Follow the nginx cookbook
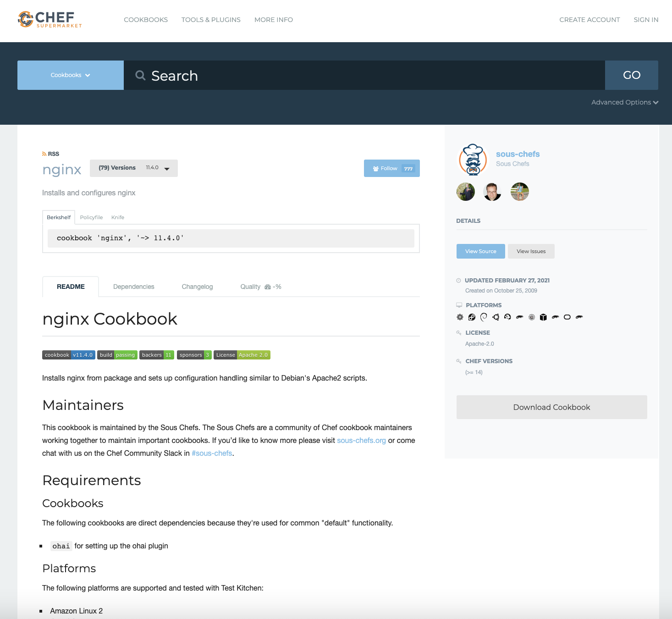The image size is (672, 619). (392, 168)
